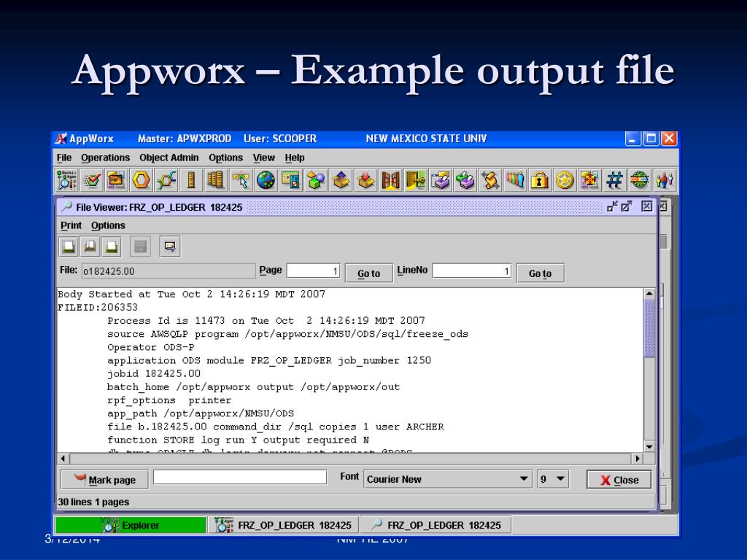This screenshot has width=747, height=560.
Task: Click the line 'FILEID:206353'
Action: click(x=98, y=307)
